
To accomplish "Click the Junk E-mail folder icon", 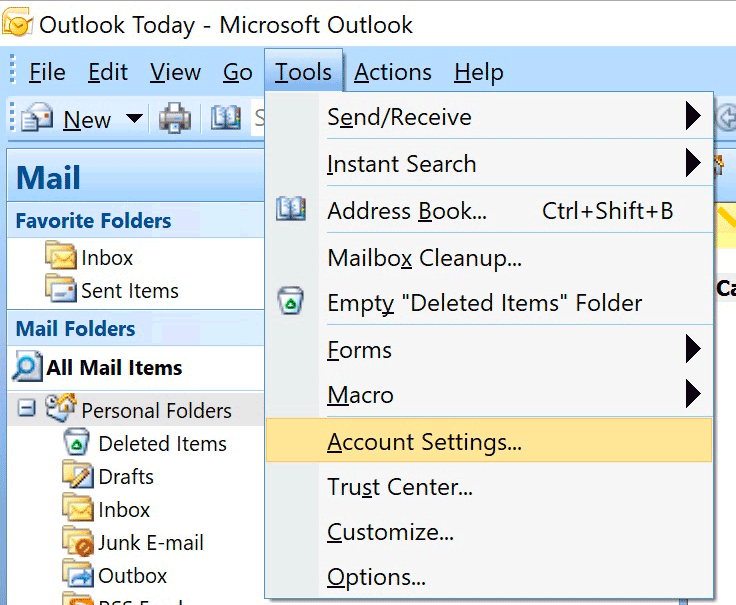I will pos(78,541).
